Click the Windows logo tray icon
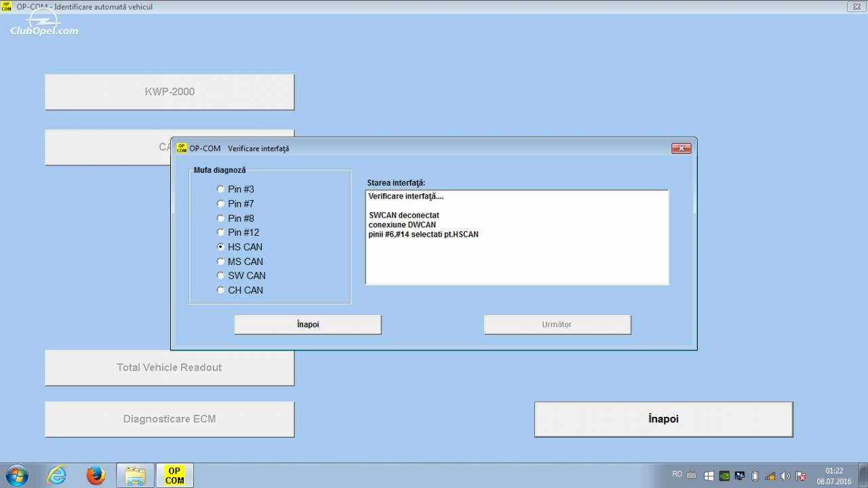Screen dimensions: 868x488 coord(709,476)
